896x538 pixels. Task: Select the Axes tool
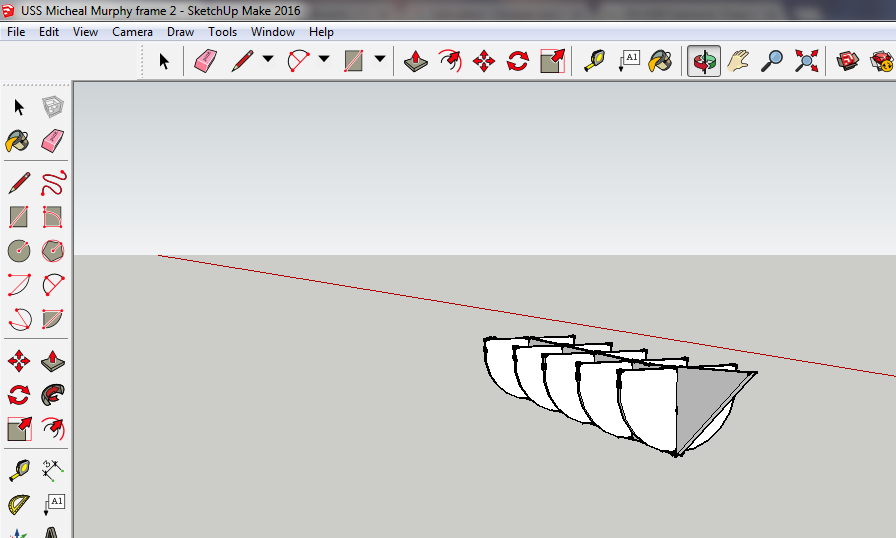click(x=18, y=532)
